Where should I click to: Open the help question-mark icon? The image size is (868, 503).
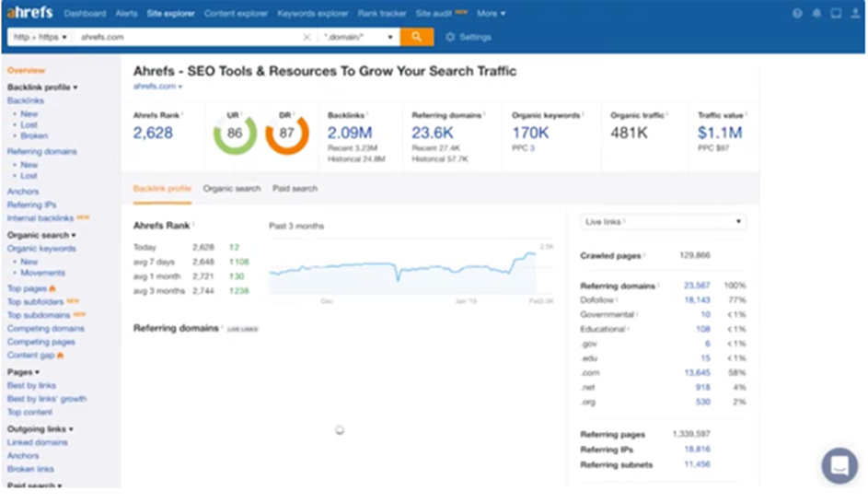click(x=797, y=13)
